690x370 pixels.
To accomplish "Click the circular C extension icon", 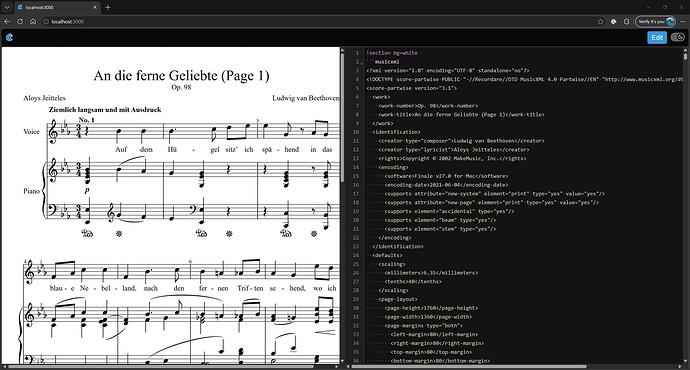I will pyautogui.click(x=627, y=22).
